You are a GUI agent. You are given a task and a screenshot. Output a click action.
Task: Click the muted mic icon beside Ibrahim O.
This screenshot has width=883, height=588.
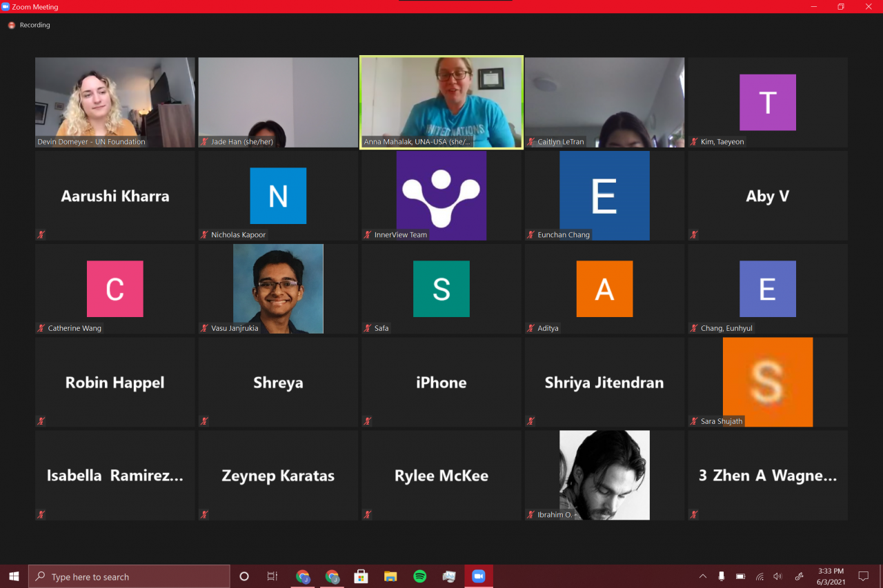(530, 514)
